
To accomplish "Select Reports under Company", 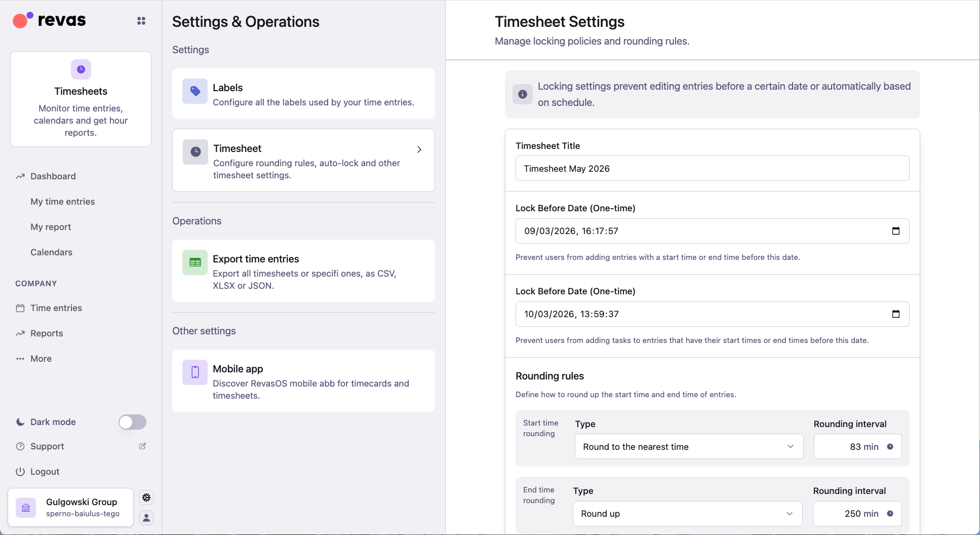I will point(46,333).
